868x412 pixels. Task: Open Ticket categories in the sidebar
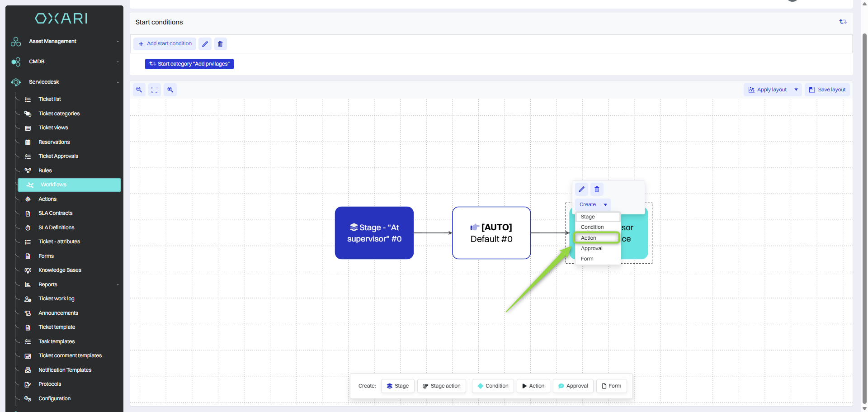[59, 114]
